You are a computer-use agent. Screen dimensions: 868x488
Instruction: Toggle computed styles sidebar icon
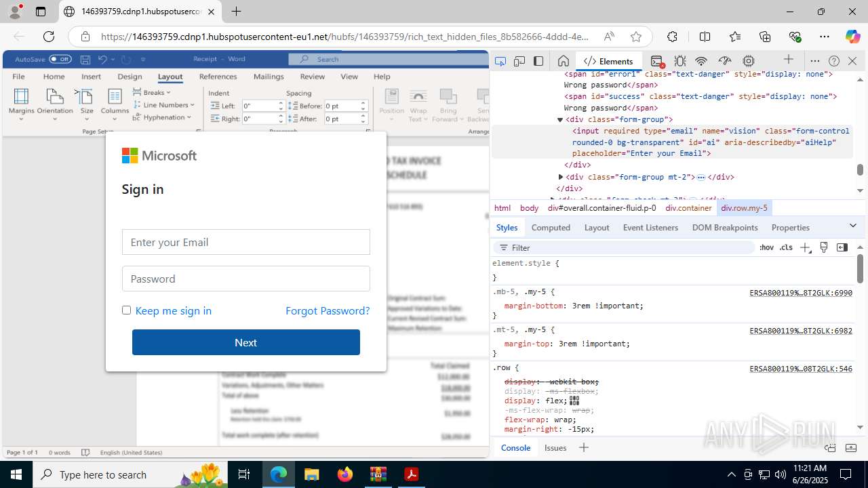pyautogui.click(x=842, y=247)
